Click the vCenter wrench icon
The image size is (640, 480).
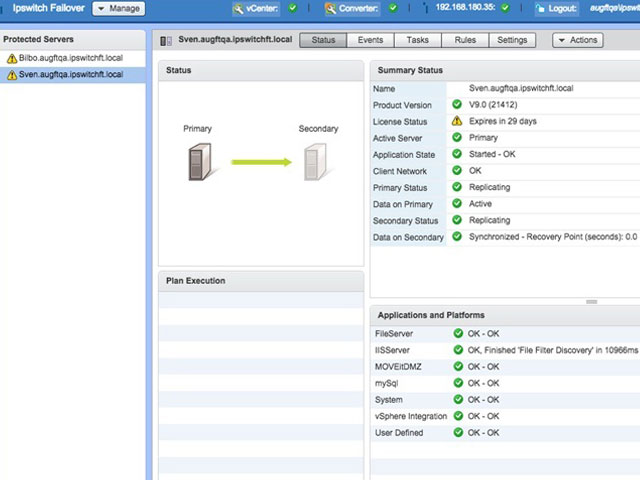tap(238, 9)
